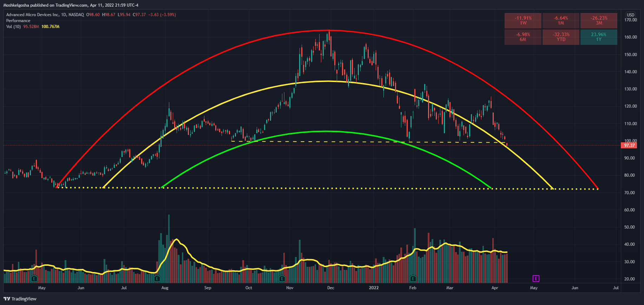Viewport: 644px width, 305px height.
Task: Click the Oct label on time axis
Action: 249,288
